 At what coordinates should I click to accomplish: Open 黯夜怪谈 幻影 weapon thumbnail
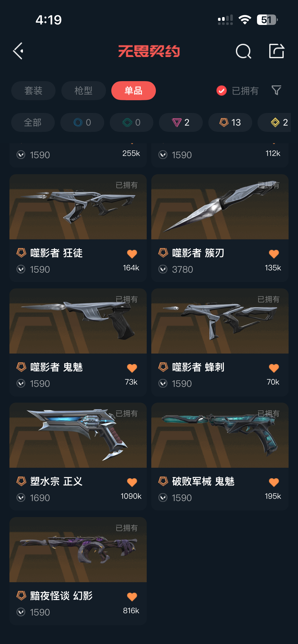pyautogui.click(x=78, y=550)
